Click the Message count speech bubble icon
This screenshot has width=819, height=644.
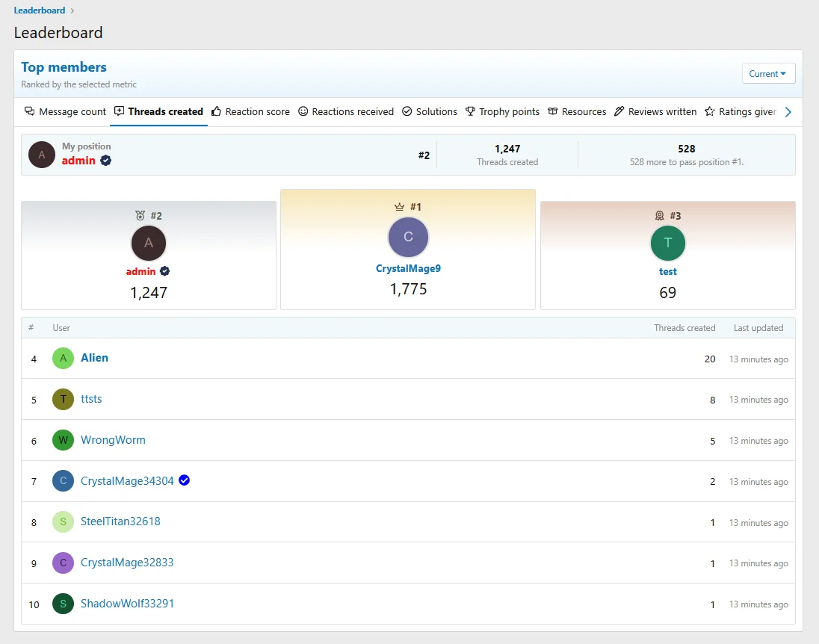[30, 111]
